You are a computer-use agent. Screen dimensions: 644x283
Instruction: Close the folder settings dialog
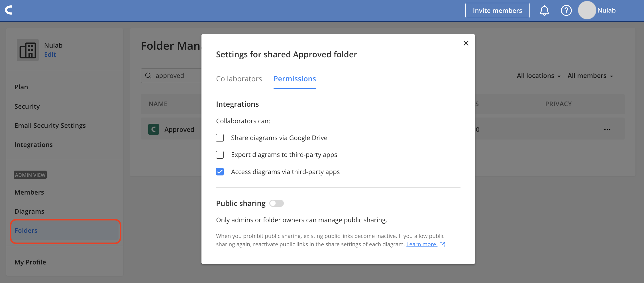(x=466, y=43)
